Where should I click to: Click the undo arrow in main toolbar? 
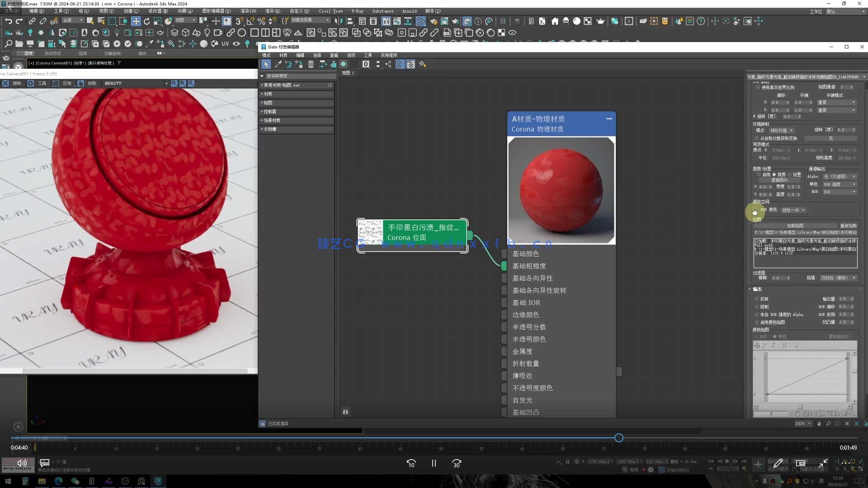coord(8,21)
